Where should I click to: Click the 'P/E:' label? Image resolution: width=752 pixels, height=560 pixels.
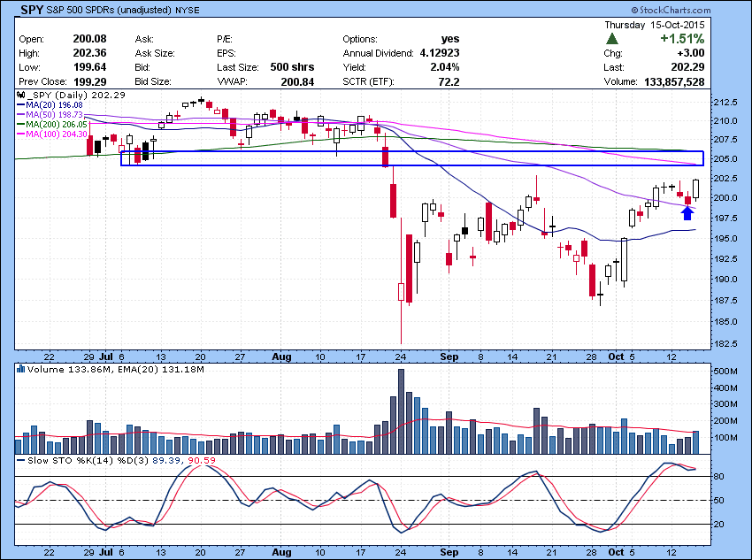(225, 39)
